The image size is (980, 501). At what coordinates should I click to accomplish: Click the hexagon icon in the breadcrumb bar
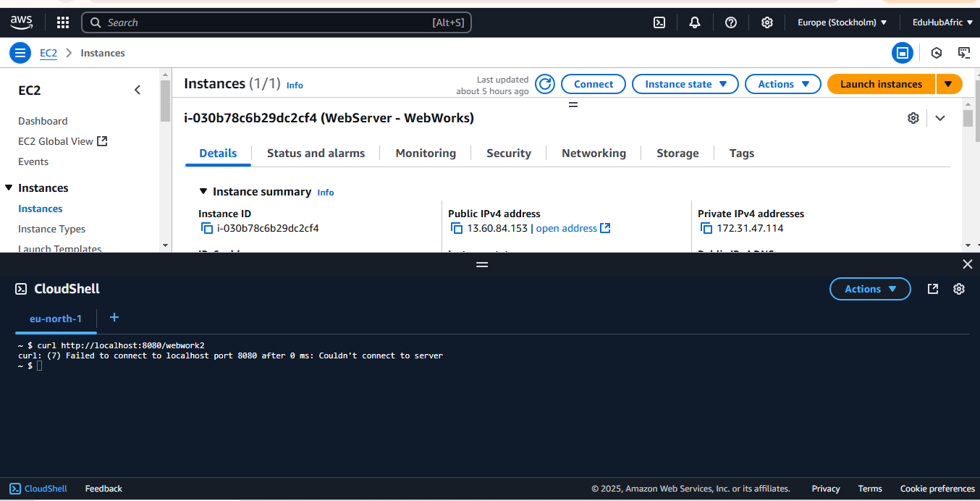[937, 53]
